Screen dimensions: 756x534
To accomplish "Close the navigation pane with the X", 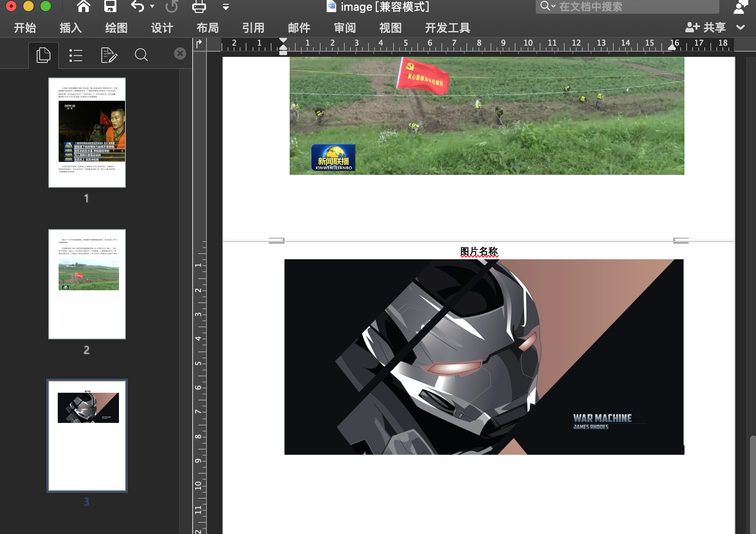I will click(180, 53).
